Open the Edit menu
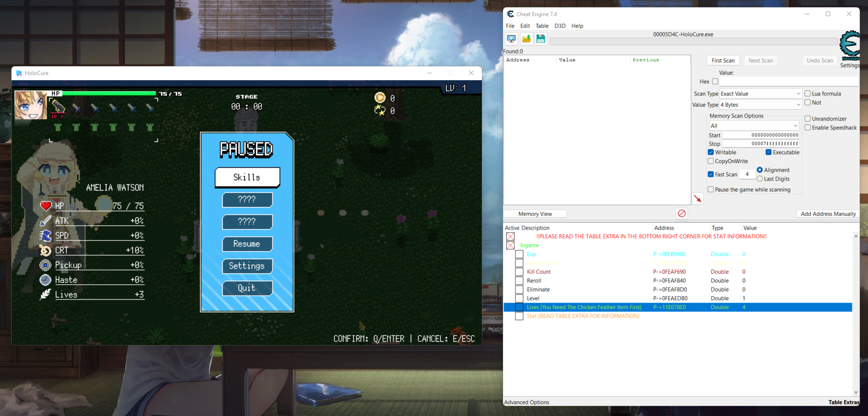The height and width of the screenshot is (416, 868). [525, 26]
